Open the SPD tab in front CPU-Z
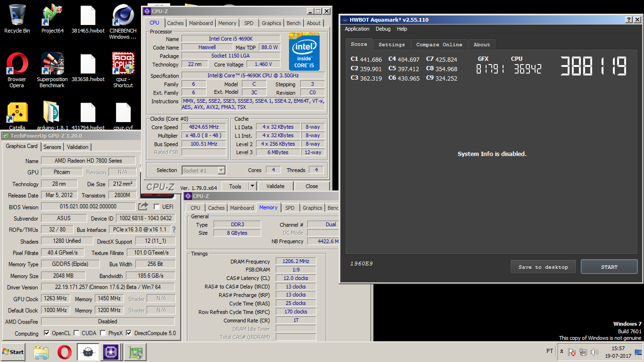Viewport: 644px width, 362px height. tap(249, 23)
